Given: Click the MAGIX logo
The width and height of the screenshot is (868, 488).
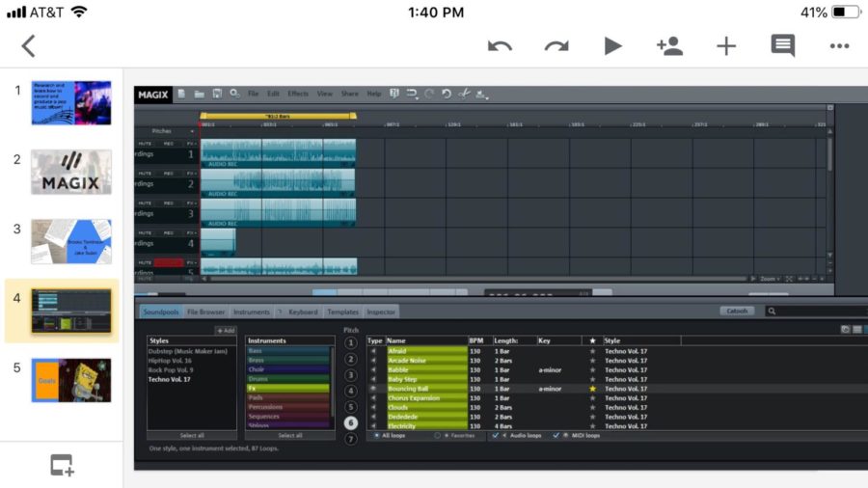Looking at the screenshot, I should pos(153,95).
